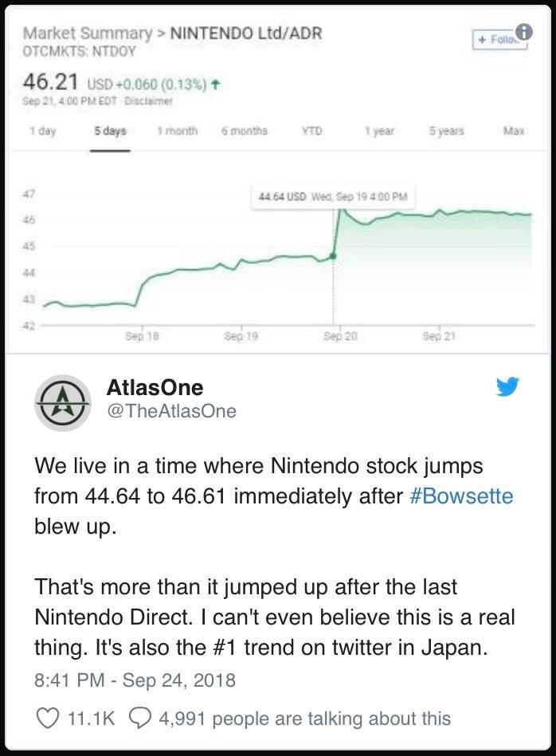Show the YTD chart range

[311, 131]
